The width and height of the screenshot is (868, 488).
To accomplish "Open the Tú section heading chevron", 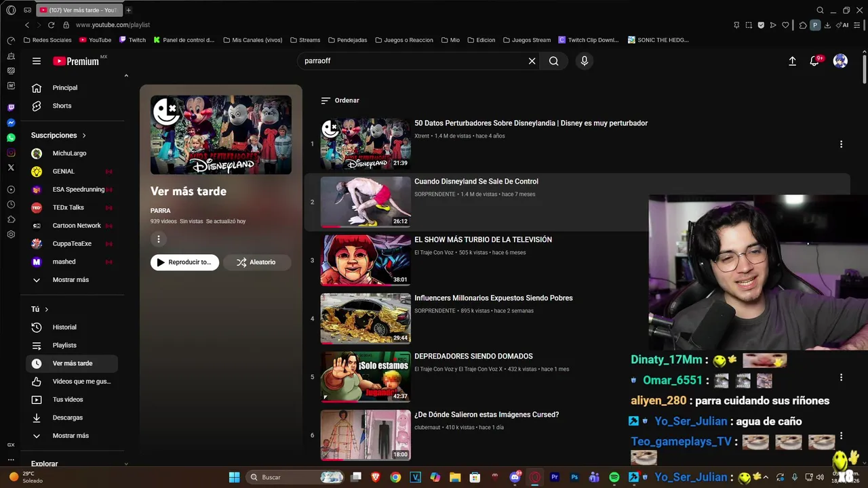I will (47, 310).
